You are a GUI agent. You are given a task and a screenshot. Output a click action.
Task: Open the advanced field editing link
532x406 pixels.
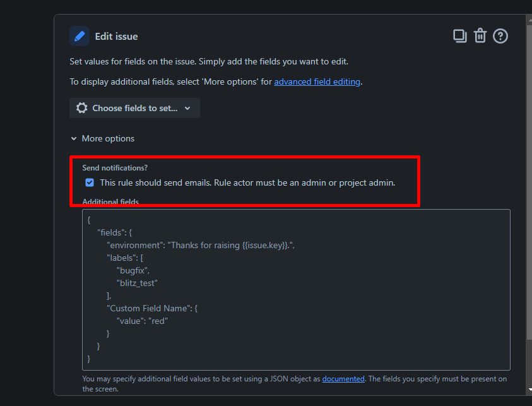[317, 82]
